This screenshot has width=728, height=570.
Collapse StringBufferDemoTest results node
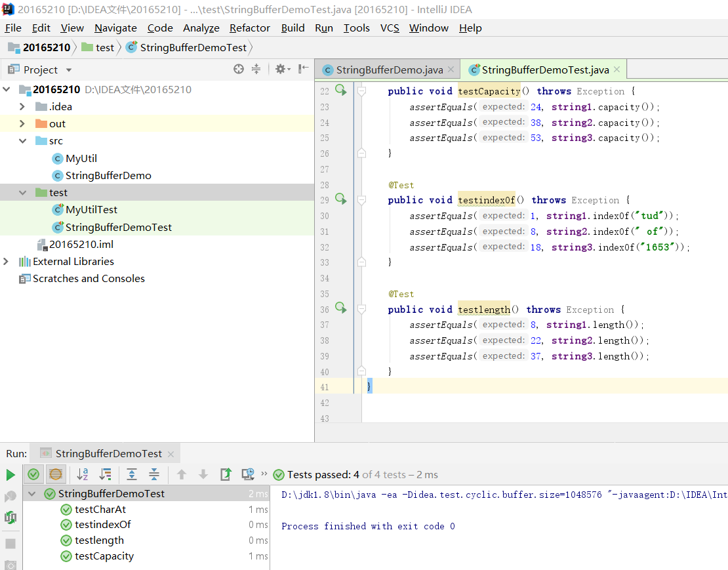[x=32, y=493]
